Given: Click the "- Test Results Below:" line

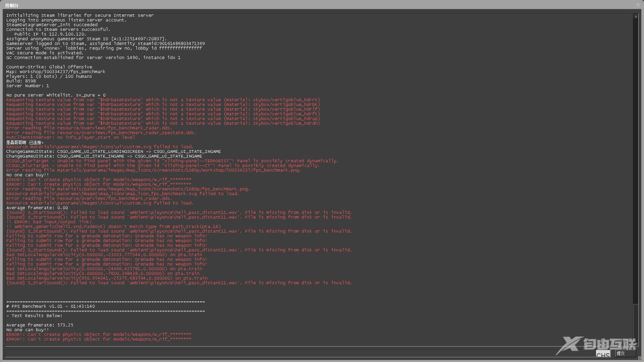Looking at the screenshot, I should tap(34, 316).
